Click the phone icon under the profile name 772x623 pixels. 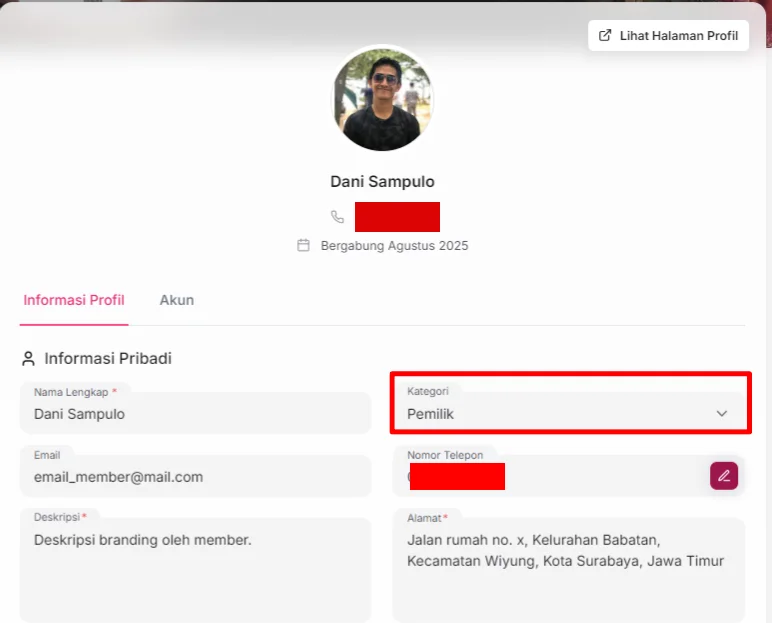coord(338,217)
